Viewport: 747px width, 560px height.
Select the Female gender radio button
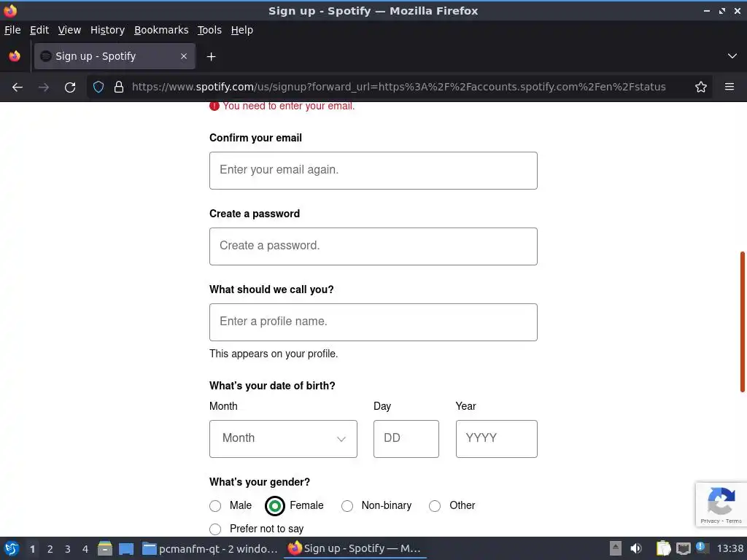pos(275,506)
